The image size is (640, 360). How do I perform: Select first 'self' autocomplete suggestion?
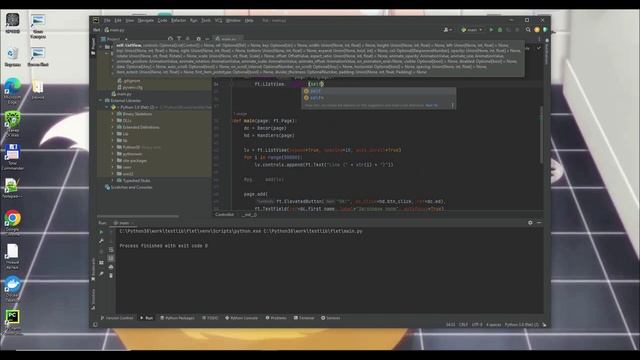pos(378,91)
